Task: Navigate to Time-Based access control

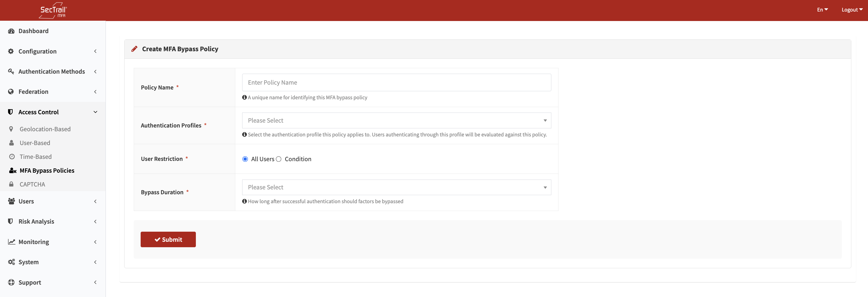Action: coord(35,157)
